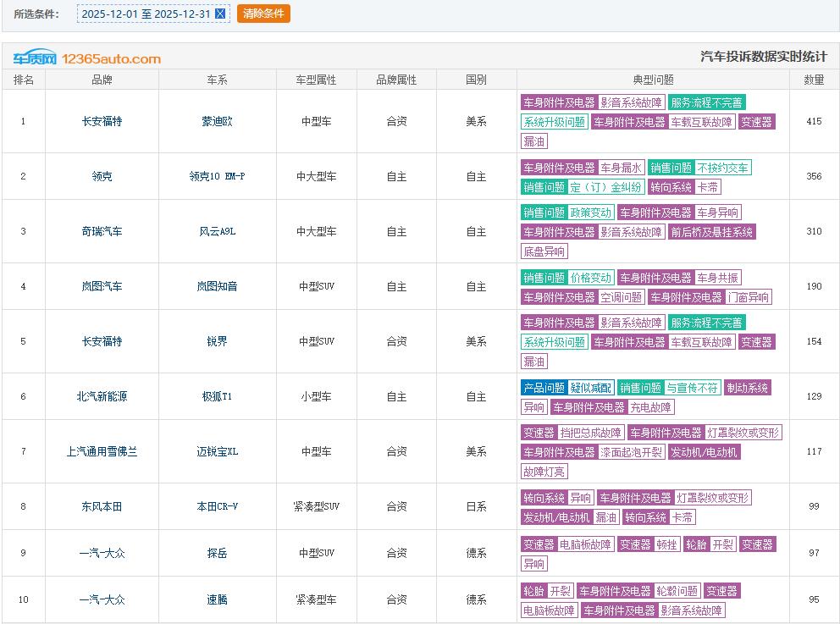Click the 空调问题 tag
Image resolution: width=840 pixels, height=624 pixels.
621,297
